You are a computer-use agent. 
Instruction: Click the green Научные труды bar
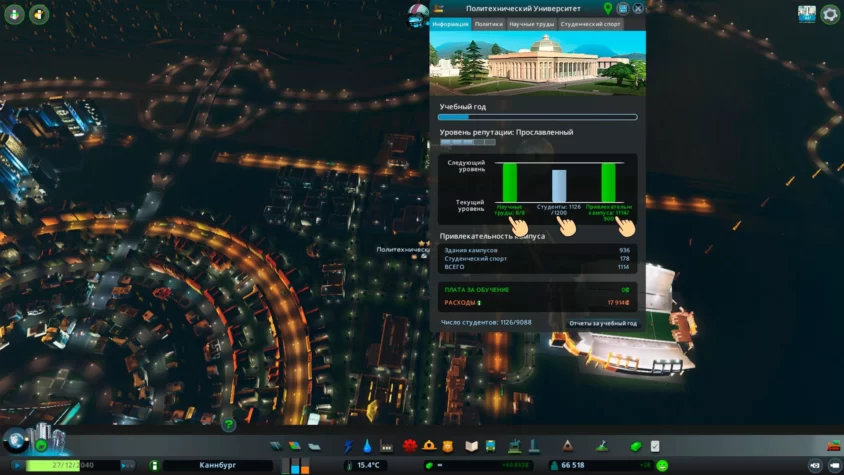coord(510,183)
